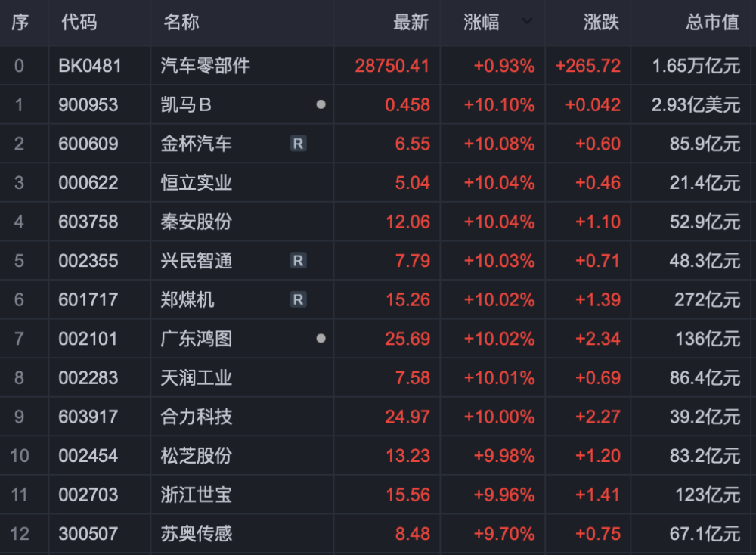Click the R badge beside 郑煤机
This screenshot has width=756, height=555.
coord(299,300)
